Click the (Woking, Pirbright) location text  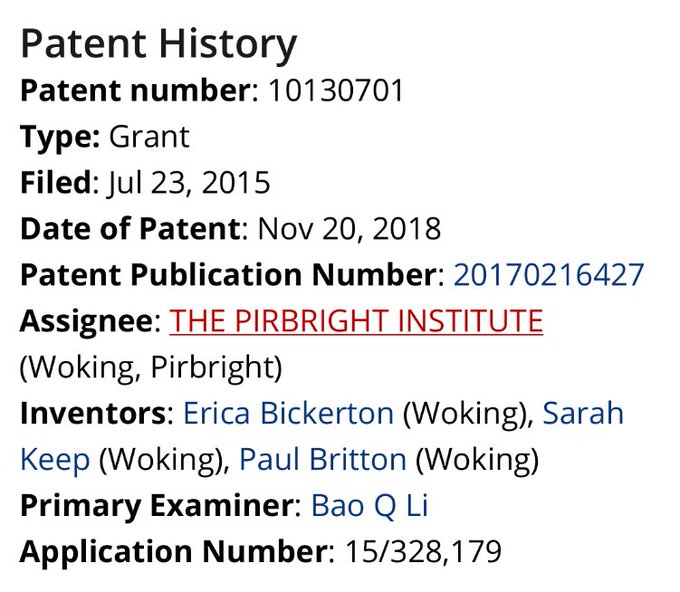(x=151, y=367)
